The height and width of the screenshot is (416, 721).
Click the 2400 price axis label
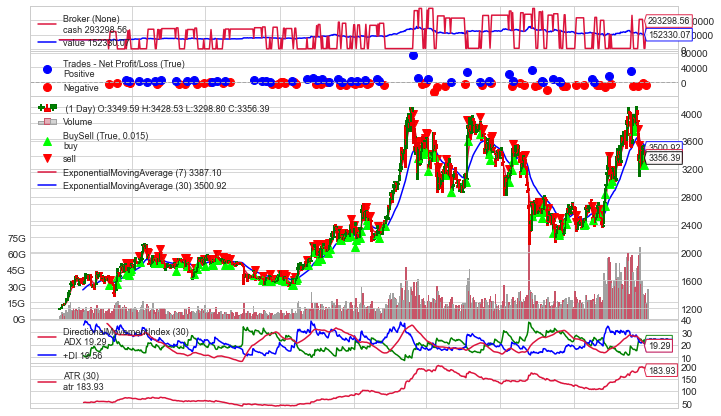[x=691, y=226]
